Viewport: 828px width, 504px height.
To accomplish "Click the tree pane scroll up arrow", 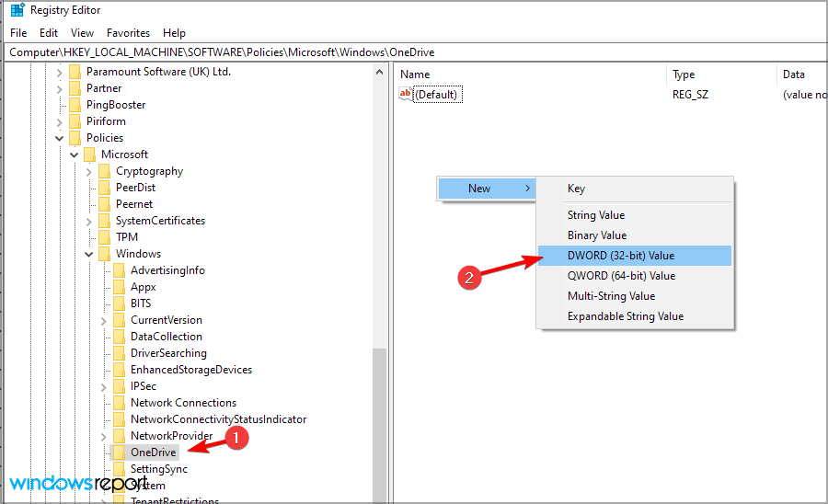I will tap(379, 72).
